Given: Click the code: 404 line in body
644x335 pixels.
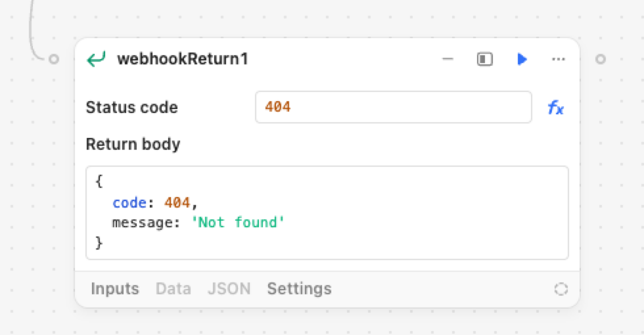Looking at the screenshot, I should [155, 203].
